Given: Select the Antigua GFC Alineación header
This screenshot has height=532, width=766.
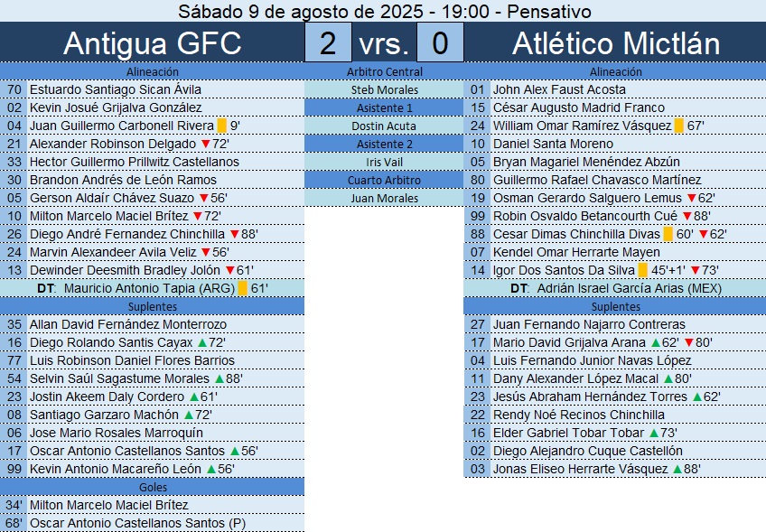Looking at the screenshot, I should pyautogui.click(x=152, y=71).
